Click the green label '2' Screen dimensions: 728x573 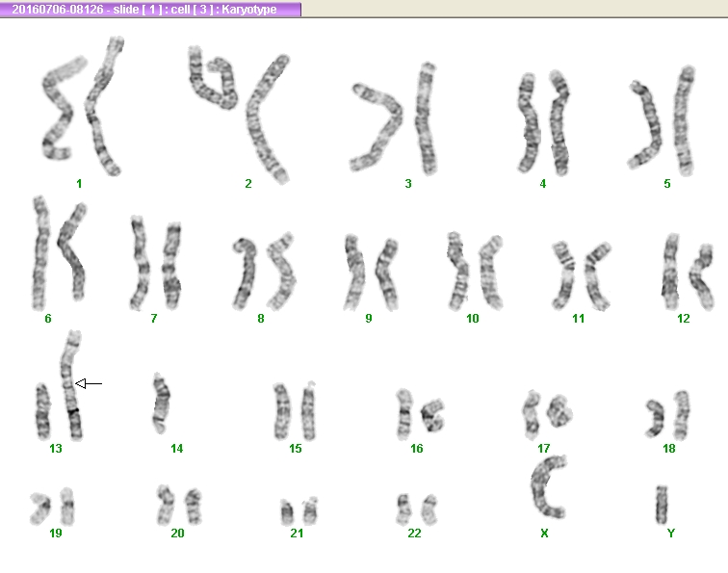248,184
